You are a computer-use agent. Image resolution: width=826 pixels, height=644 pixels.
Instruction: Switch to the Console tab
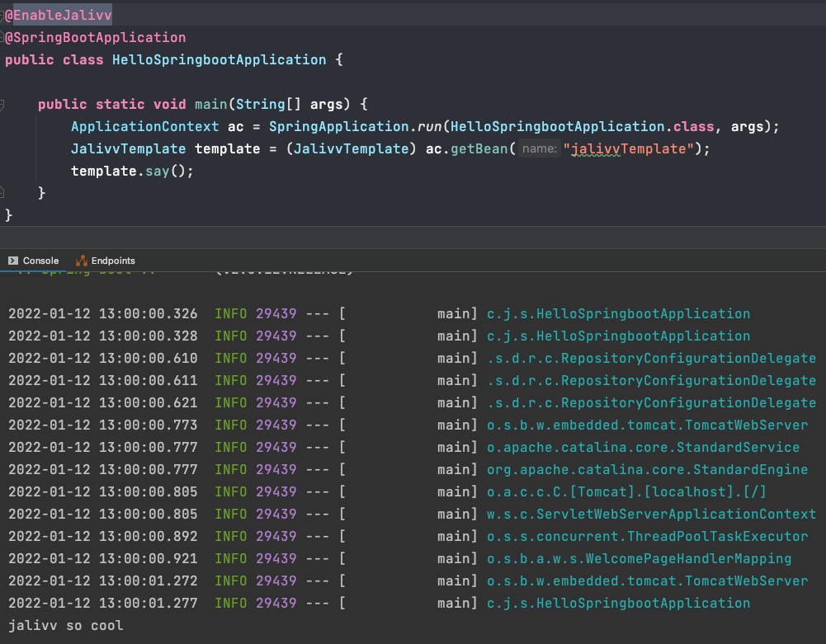(x=40, y=261)
